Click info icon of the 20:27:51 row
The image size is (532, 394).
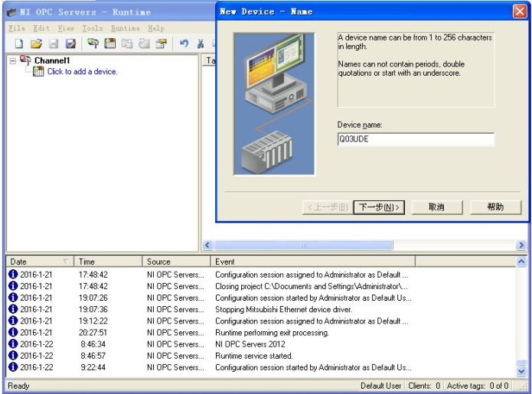click(x=13, y=332)
